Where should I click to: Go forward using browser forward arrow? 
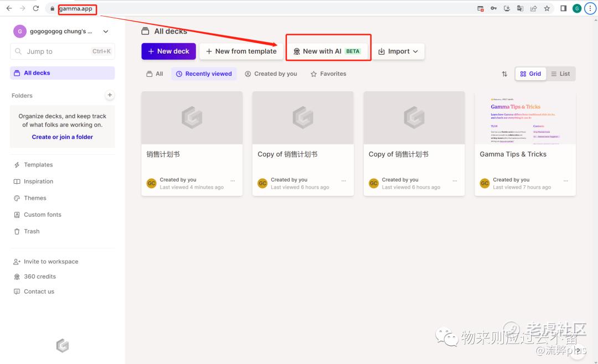point(23,8)
